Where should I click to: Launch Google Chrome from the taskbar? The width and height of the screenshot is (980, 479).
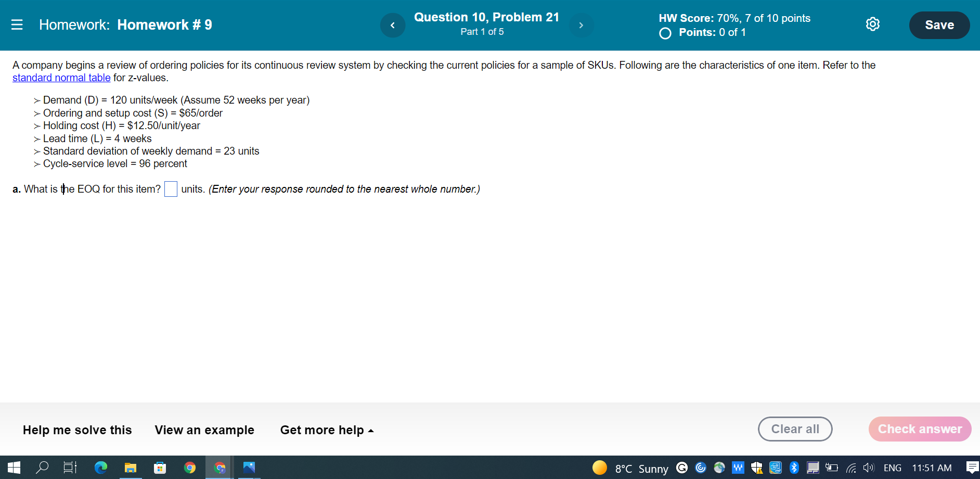[x=190, y=468]
